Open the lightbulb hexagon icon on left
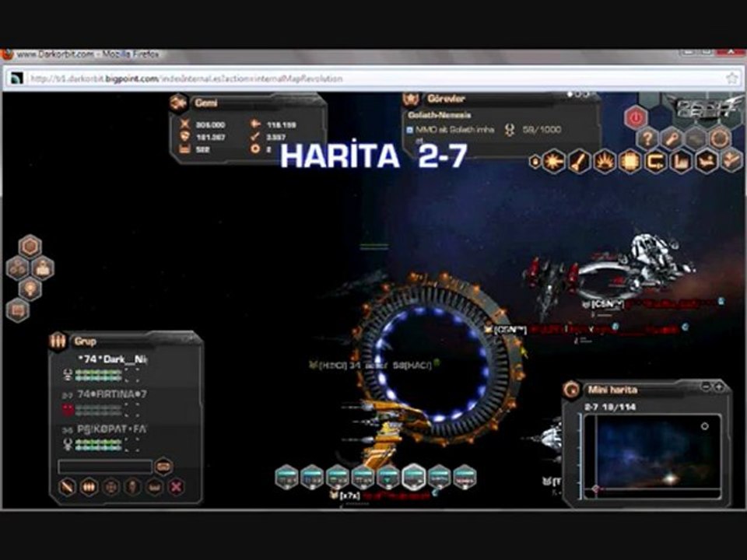The height and width of the screenshot is (560, 747). [30, 289]
